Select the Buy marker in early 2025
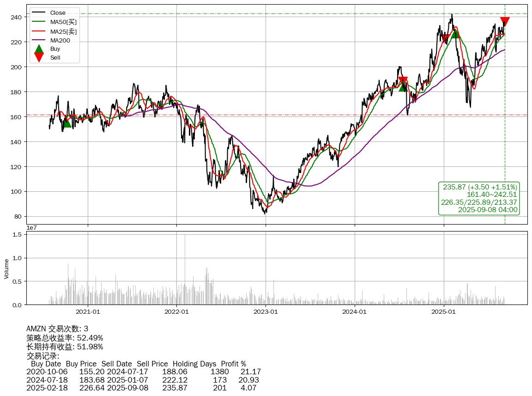Viewport: 532px width, 396px height. (x=455, y=34)
